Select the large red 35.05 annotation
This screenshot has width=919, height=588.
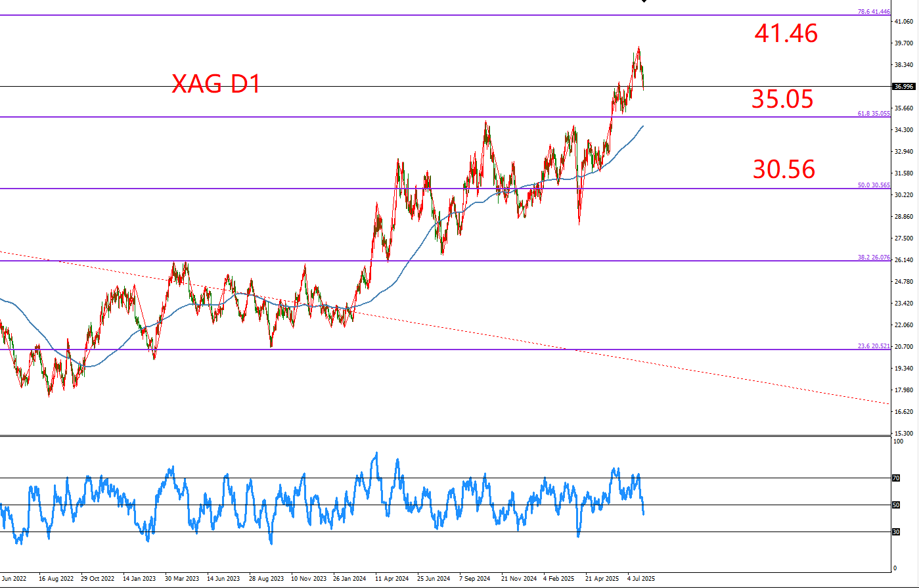782,100
